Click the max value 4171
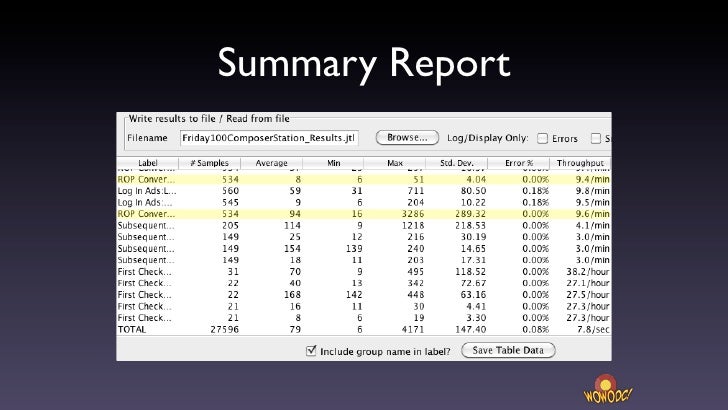The height and width of the screenshot is (410, 728). [413, 330]
